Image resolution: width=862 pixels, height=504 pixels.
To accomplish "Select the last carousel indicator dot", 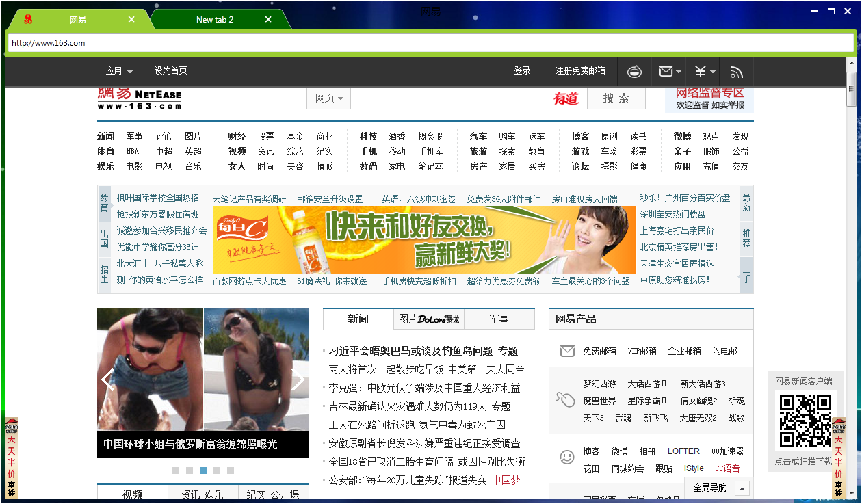I will (231, 470).
